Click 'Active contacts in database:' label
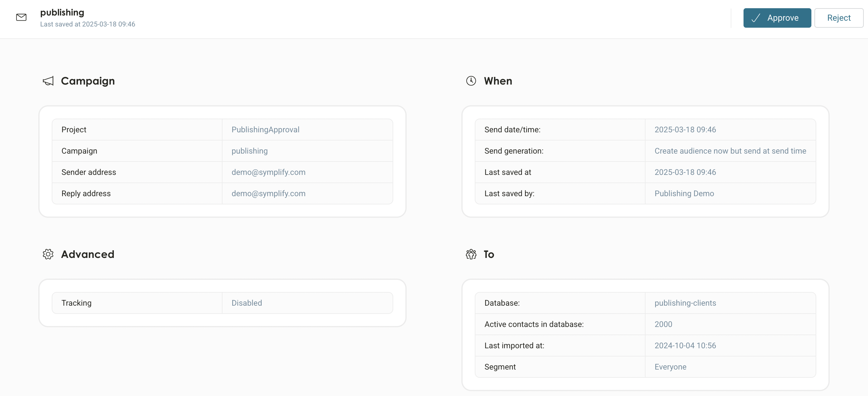868x396 pixels. click(x=534, y=324)
